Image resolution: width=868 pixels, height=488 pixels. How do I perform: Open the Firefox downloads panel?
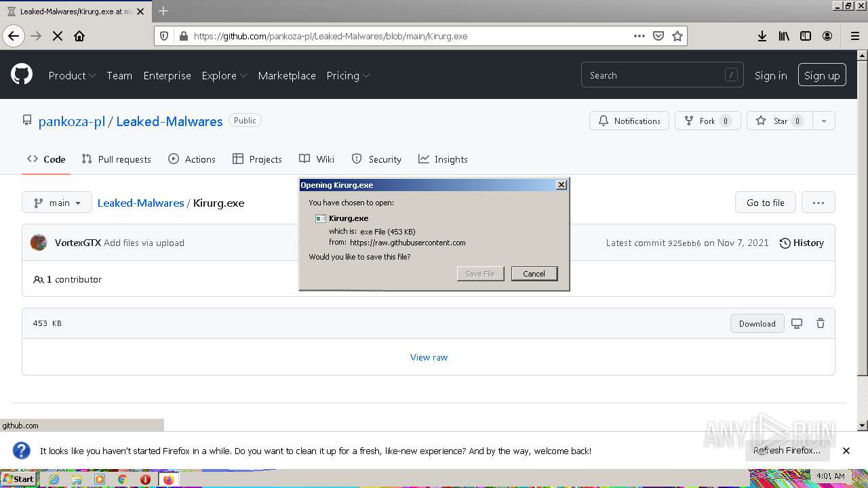coord(762,36)
